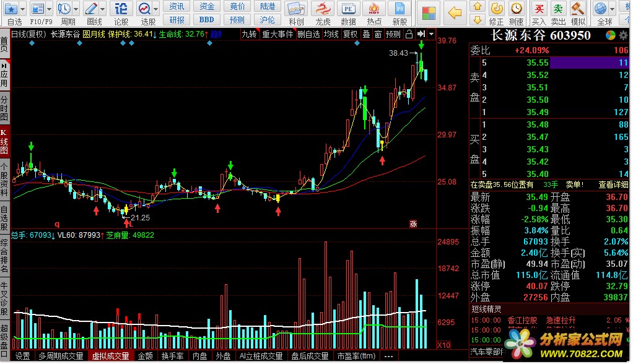Click the 资讯 news button
Screen dimensions: 633x364
[x=177, y=6]
